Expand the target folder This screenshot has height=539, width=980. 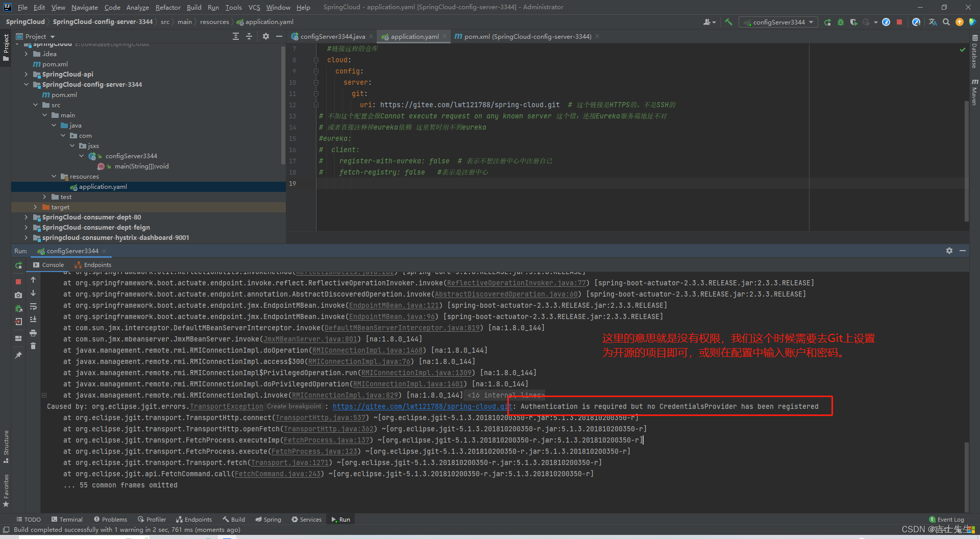[35, 207]
